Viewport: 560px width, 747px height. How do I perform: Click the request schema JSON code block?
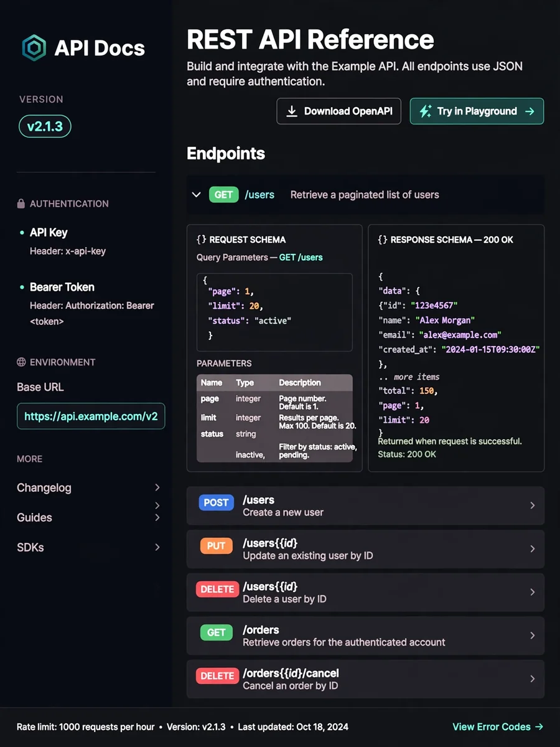pyautogui.click(x=274, y=312)
